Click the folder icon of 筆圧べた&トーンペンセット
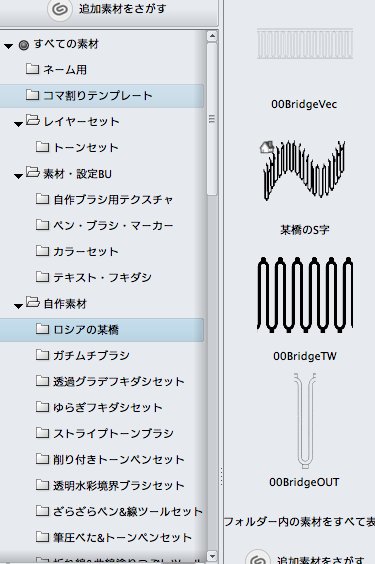 click(x=42, y=537)
